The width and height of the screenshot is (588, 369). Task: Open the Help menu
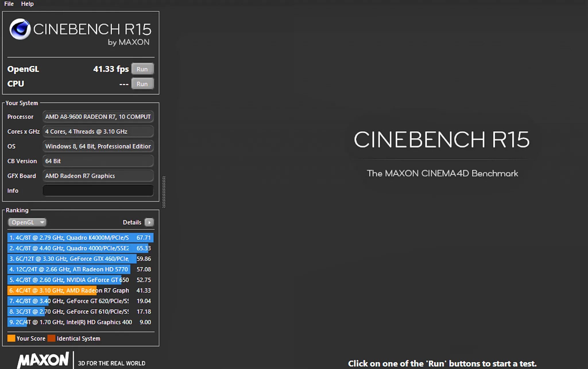coord(27,4)
